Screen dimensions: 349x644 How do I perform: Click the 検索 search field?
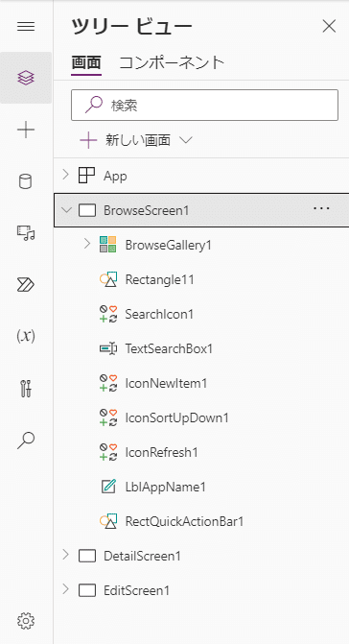coord(204,106)
